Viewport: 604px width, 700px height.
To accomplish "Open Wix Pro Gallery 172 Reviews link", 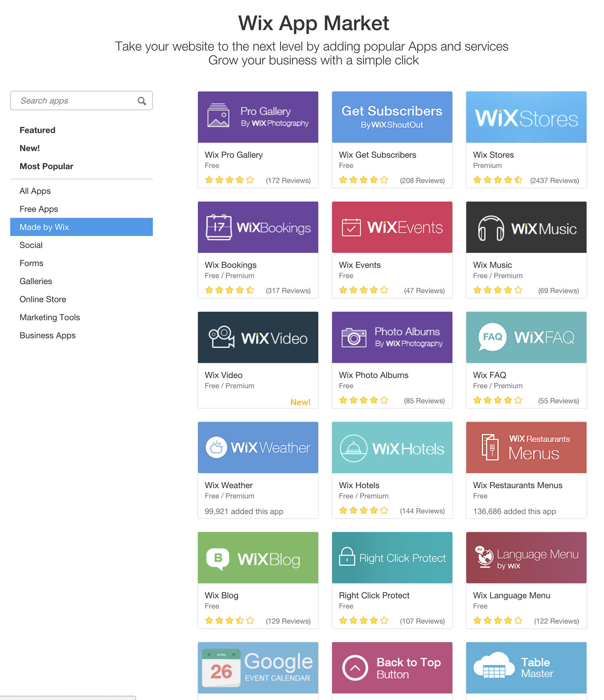I will (288, 180).
